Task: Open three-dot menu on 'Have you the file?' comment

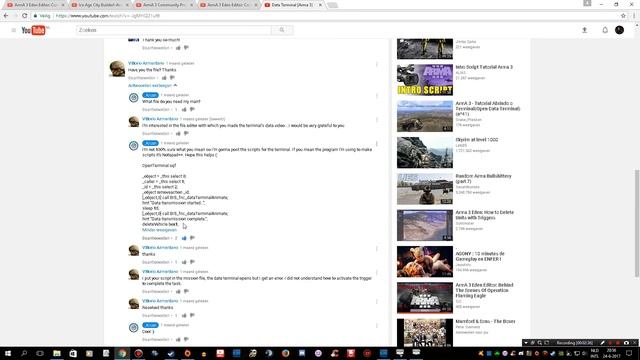Action: 377,64
